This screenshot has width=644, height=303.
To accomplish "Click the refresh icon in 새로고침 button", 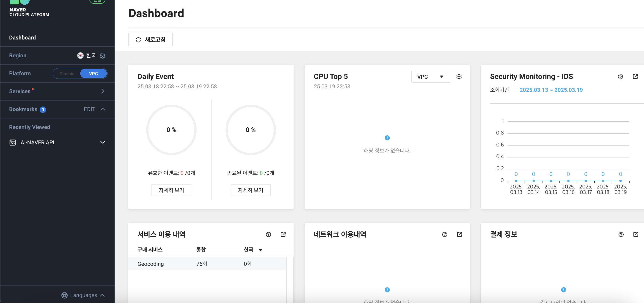I will 138,39.
